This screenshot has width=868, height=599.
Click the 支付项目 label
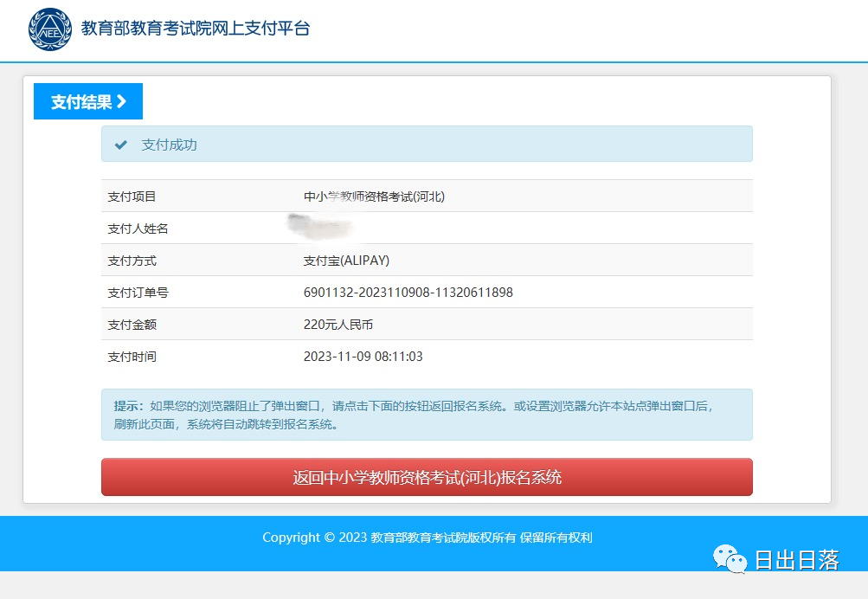point(132,196)
